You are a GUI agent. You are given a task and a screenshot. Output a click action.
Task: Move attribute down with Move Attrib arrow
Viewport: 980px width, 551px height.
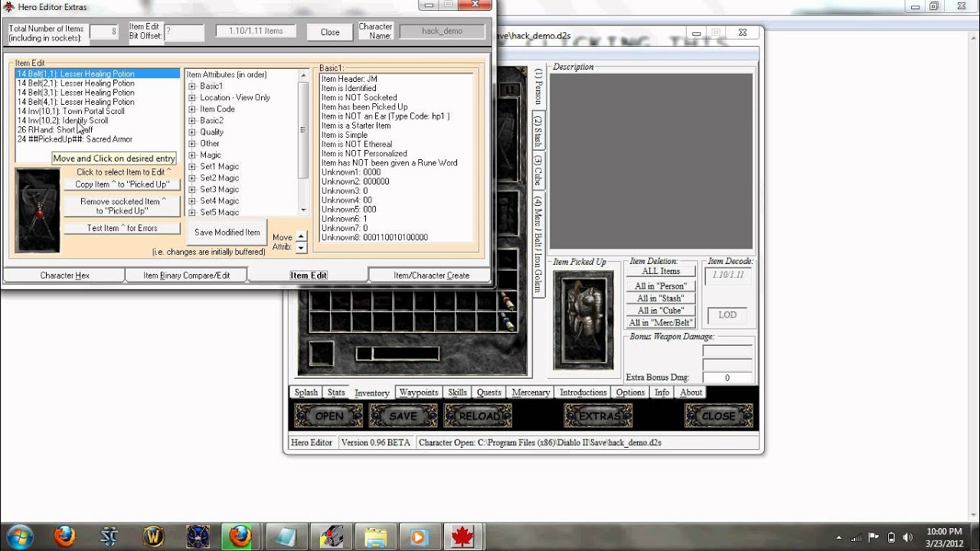click(301, 247)
